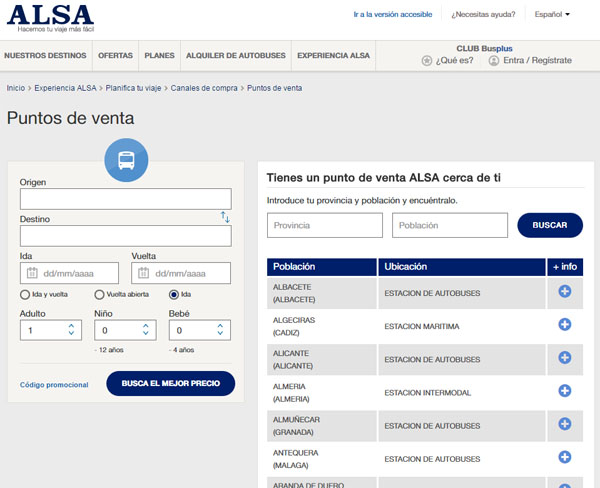Expand info for Albacete with plus icon
Image resolution: width=600 pixels, height=488 pixels.
pos(564,291)
